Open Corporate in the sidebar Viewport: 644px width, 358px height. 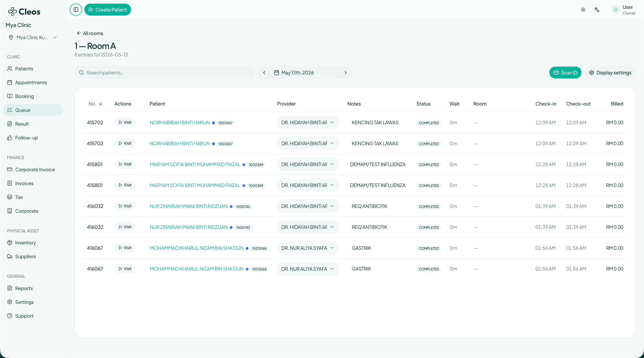[x=33, y=211]
